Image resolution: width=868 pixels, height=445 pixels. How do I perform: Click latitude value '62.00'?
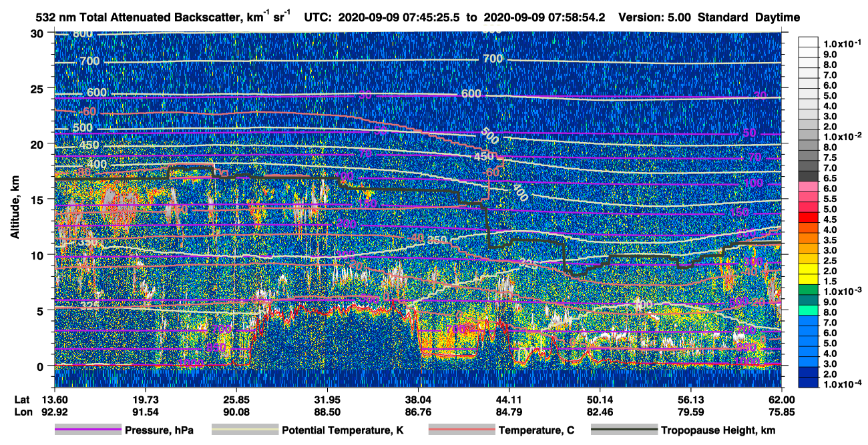(781, 399)
